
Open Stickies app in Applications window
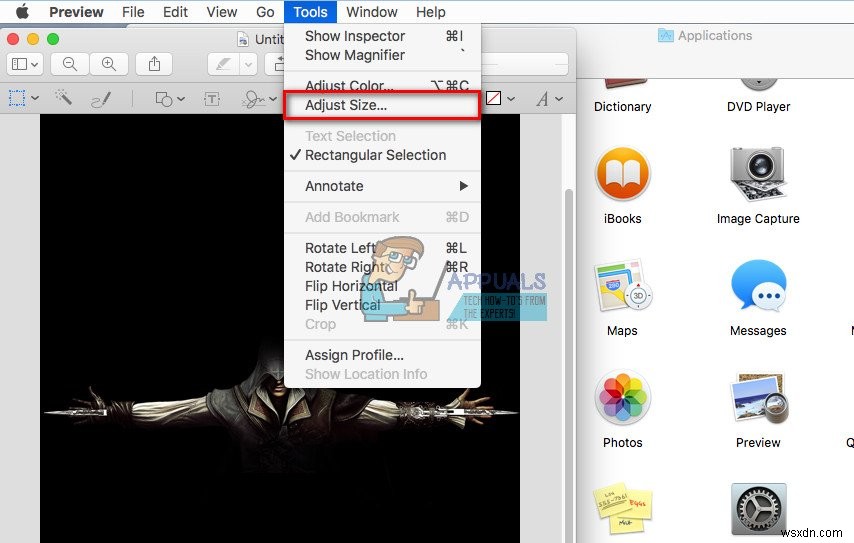pos(623,509)
